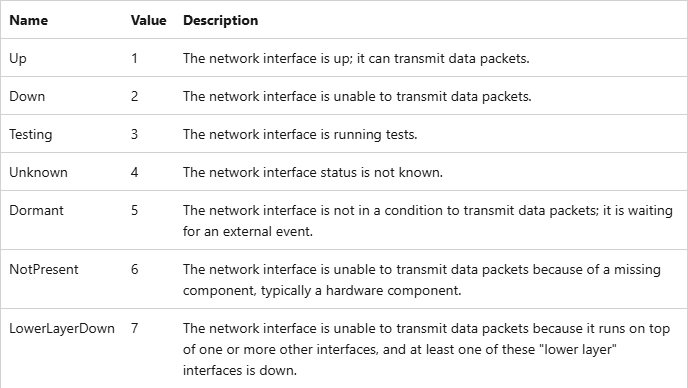Select the Down name cell
688x388 pixels.
pyautogui.click(x=27, y=96)
